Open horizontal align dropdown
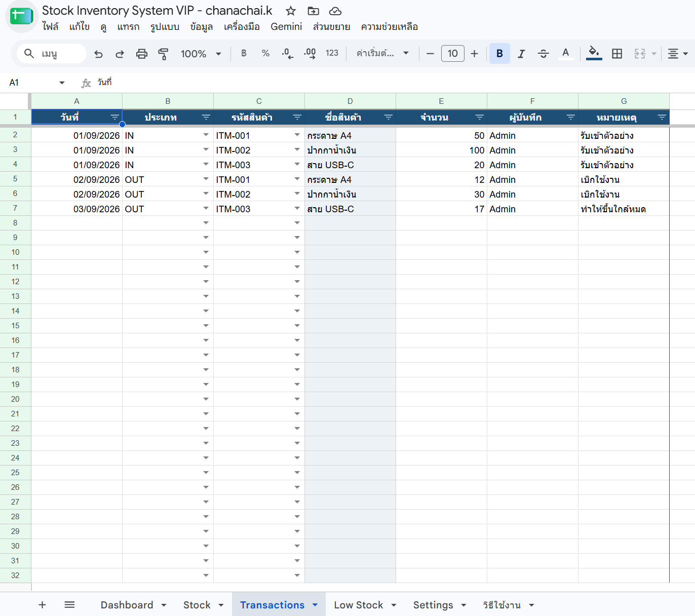The width and height of the screenshot is (695, 616). click(x=677, y=54)
